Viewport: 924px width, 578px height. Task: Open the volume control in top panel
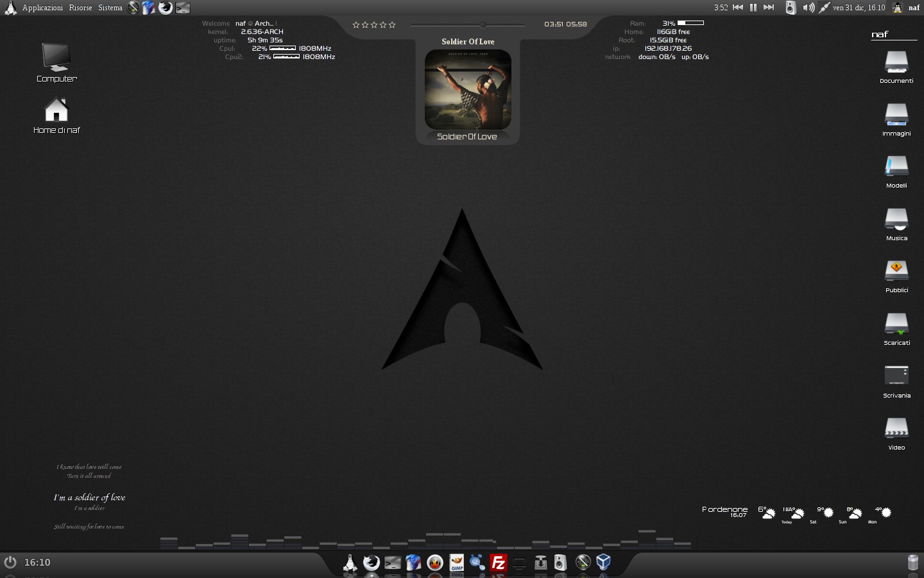809,8
